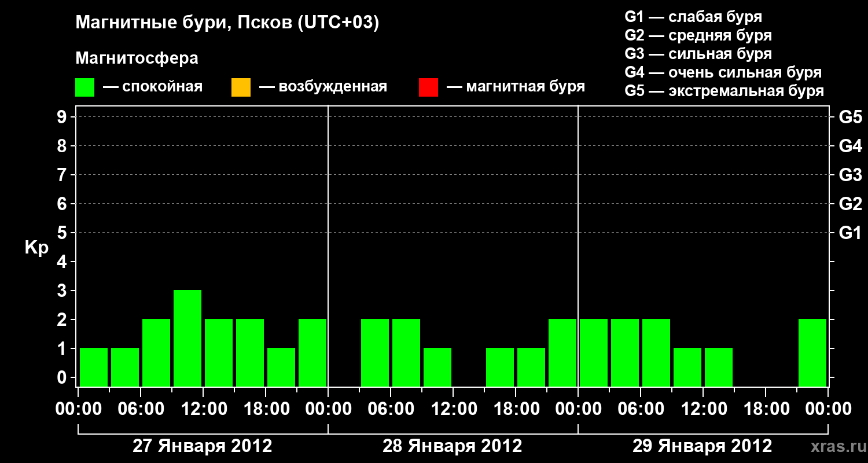The width and height of the screenshot is (868, 463).
Task: Click the last bar of 28 January
Action: pos(562,352)
